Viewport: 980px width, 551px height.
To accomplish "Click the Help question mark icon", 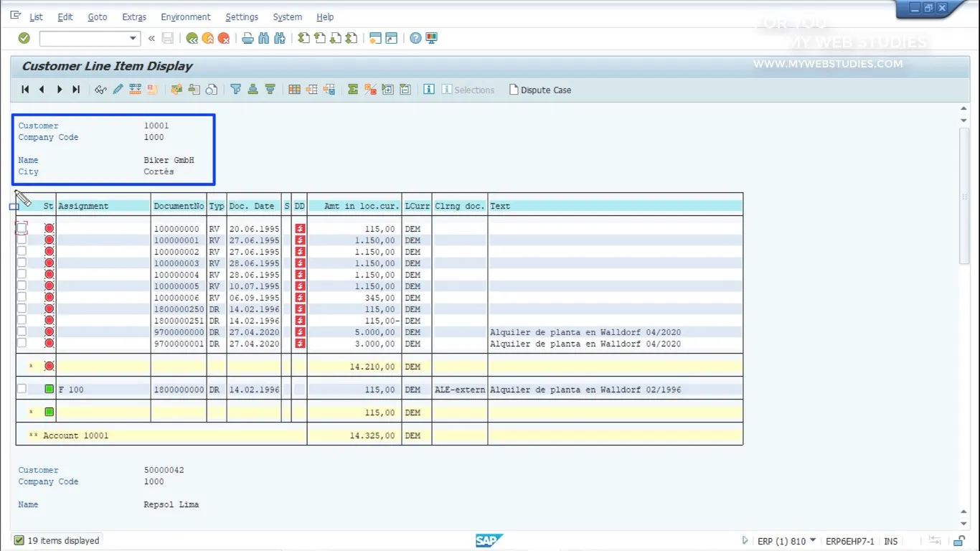I will tap(415, 38).
